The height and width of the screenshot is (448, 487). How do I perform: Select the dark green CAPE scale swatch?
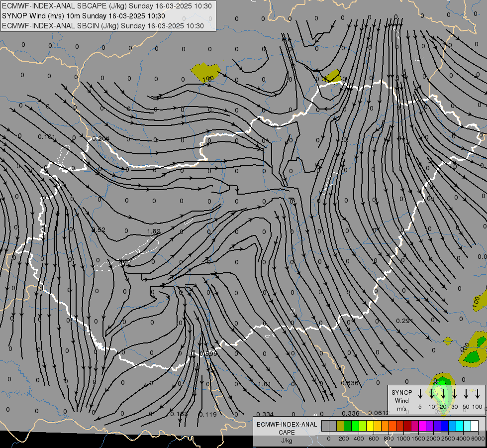click(348, 426)
